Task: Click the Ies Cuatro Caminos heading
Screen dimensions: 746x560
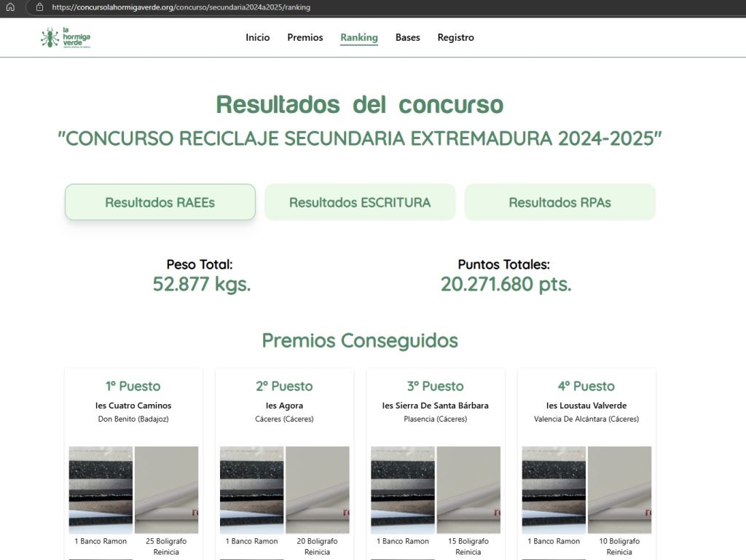Action: (x=133, y=406)
